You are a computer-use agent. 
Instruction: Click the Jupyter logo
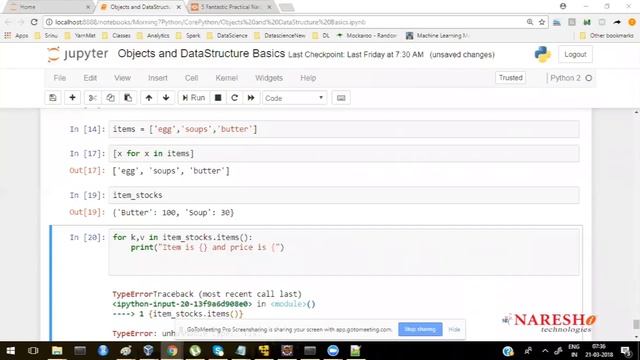click(78, 54)
